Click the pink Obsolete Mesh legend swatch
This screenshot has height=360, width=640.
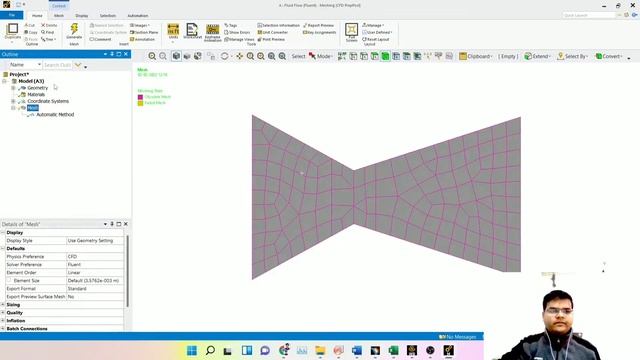(140, 97)
